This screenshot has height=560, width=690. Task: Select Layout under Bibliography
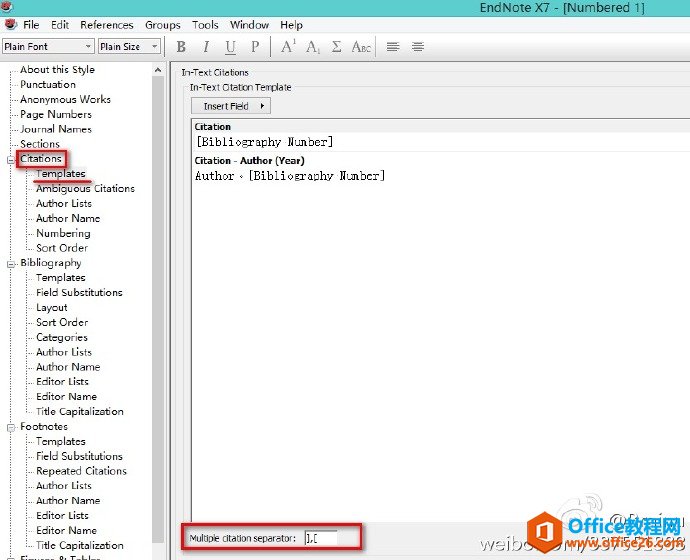tap(51, 307)
